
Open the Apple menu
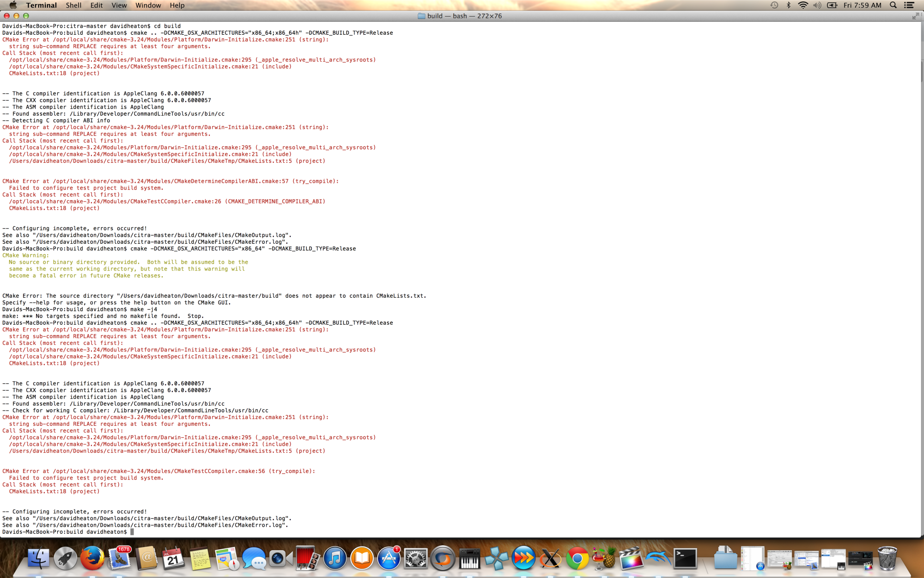tap(12, 5)
